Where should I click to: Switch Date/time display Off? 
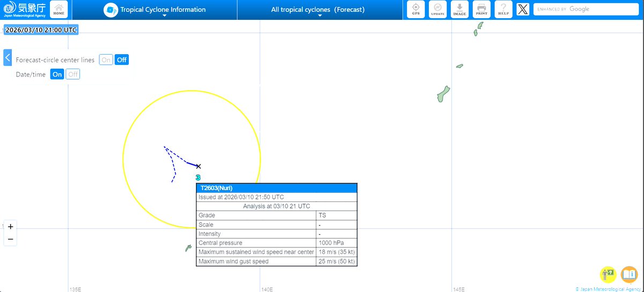tap(73, 74)
